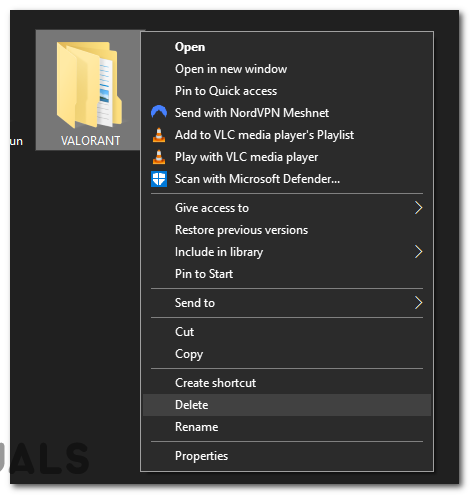Open the Give access to entry
The image size is (470, 495).
point(287,208)
